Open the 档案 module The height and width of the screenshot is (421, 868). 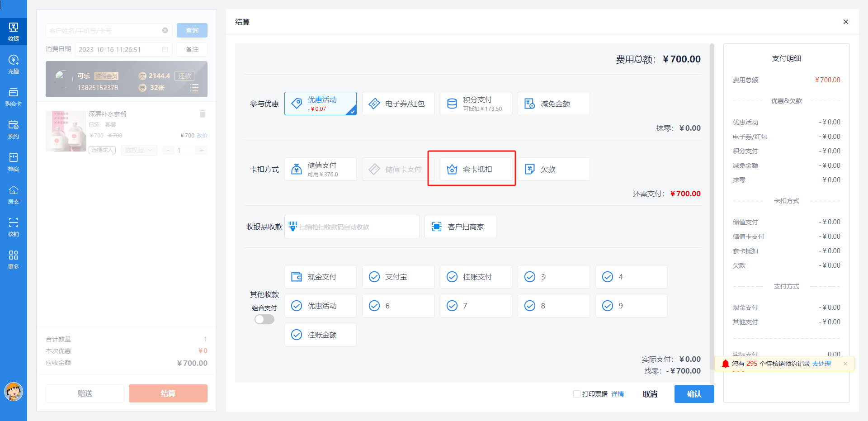click(14, 161)
